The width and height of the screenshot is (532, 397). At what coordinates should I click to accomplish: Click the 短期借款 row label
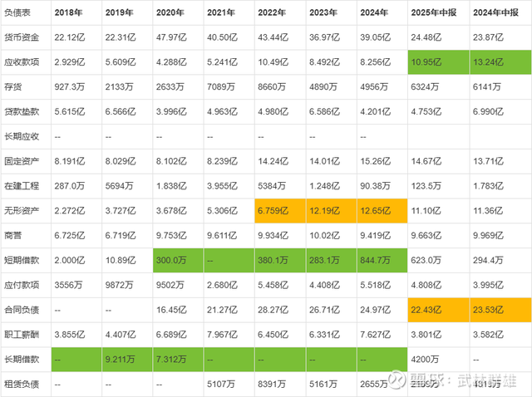(x=25, y=260)
